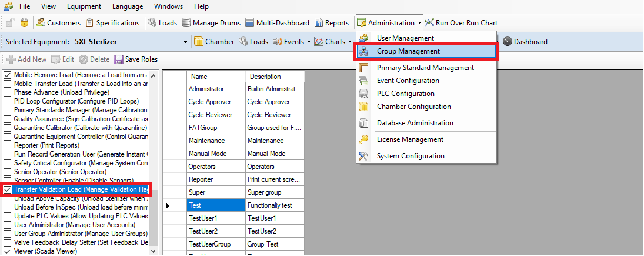Select the Maintenance group row

click(x=206, y=141)
